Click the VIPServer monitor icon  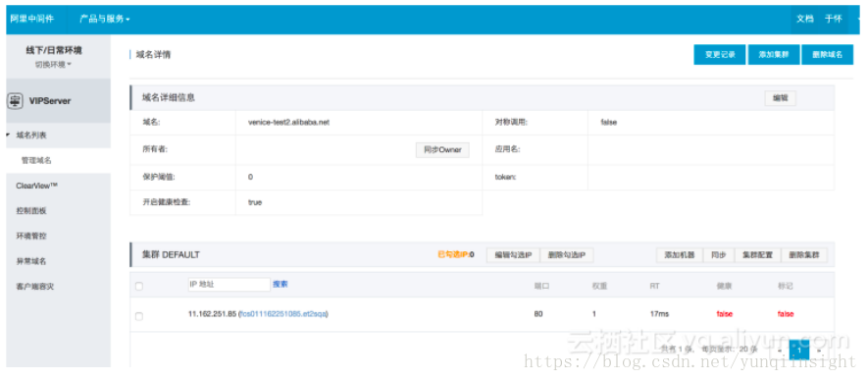click(x=15, y=101)
